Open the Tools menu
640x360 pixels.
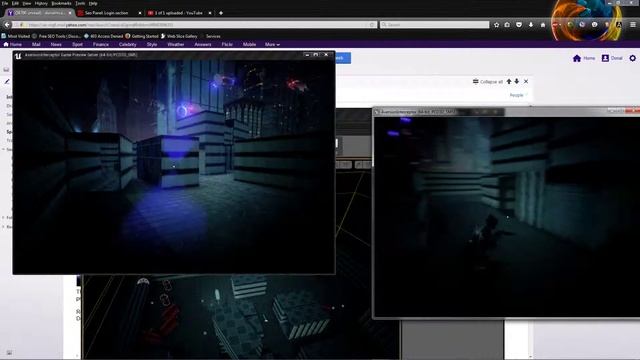click(80, 3)
